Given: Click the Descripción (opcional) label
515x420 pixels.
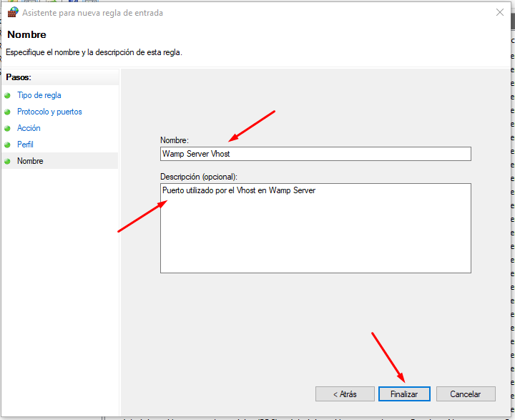Looking at the screenshot, I should click(x=198, y=176).
